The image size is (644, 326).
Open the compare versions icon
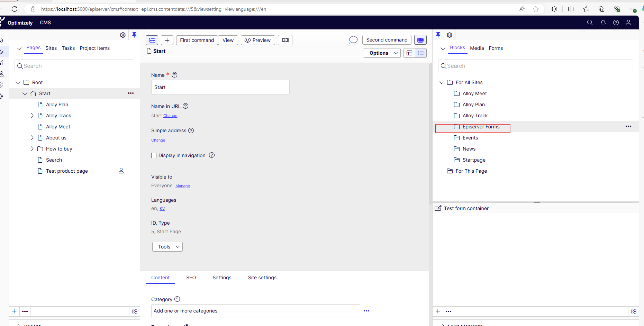(x=285, y=40)
